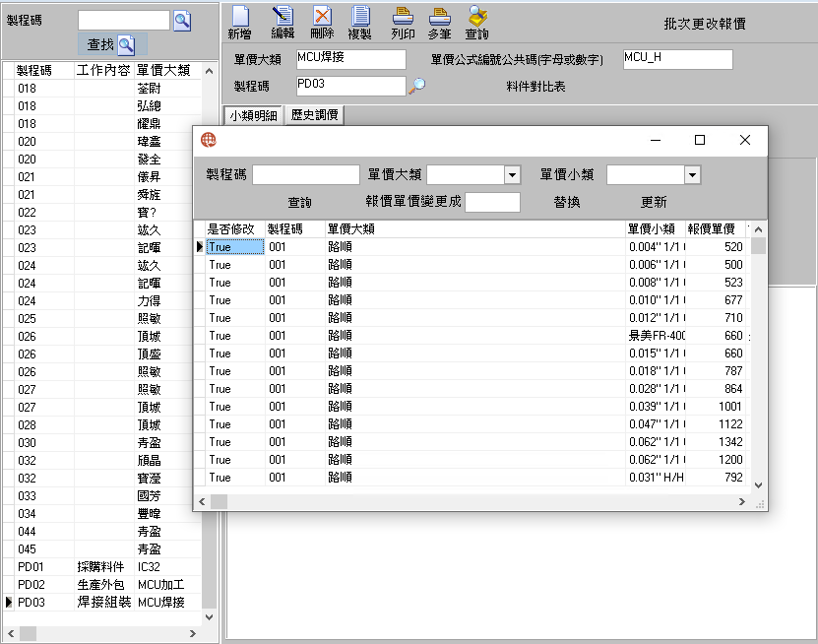Click the 更新 button in the dialog
Viewport: 818px width, 644px height.
click(x=654, y=202)
